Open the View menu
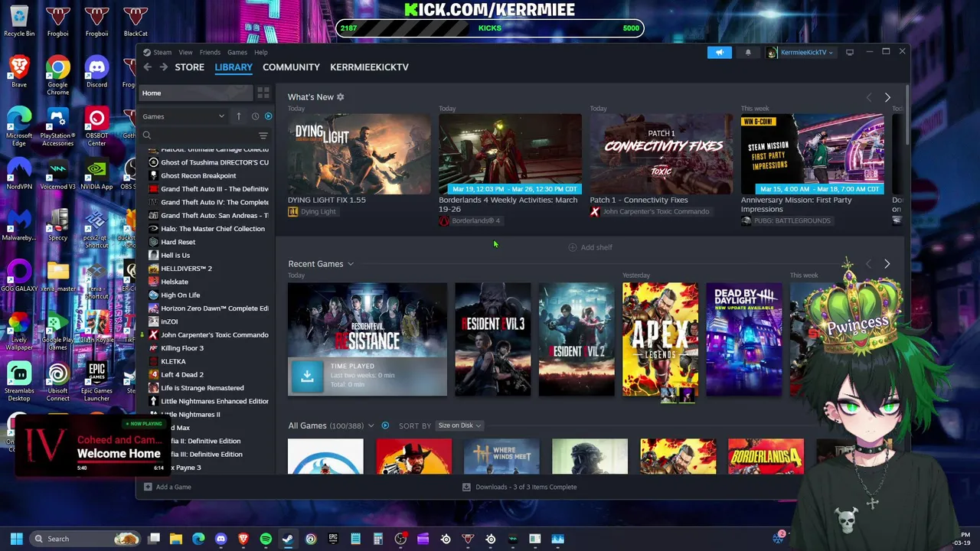Image resolution: width=980 pixels, height=551 pixels. pos(185,52)
